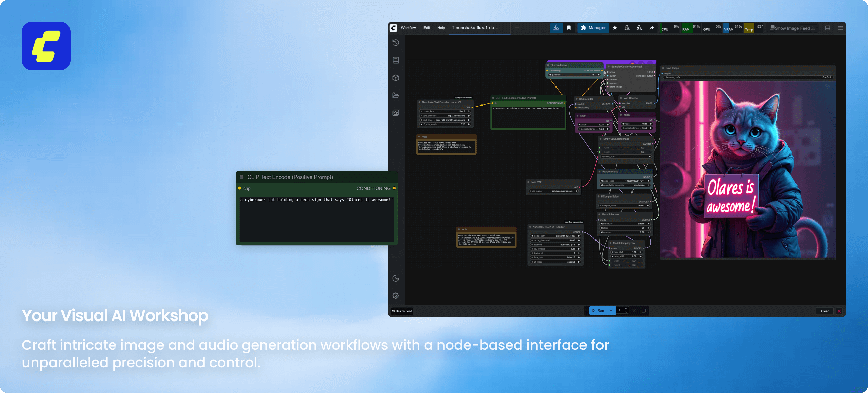The image size is (868, 393).
Task: Click the filename_prefix field in Save Image
Action: 748,77
